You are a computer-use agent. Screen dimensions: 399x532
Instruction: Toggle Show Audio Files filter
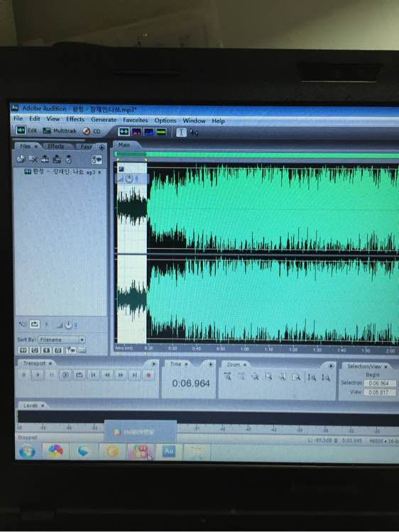[23, 350]
